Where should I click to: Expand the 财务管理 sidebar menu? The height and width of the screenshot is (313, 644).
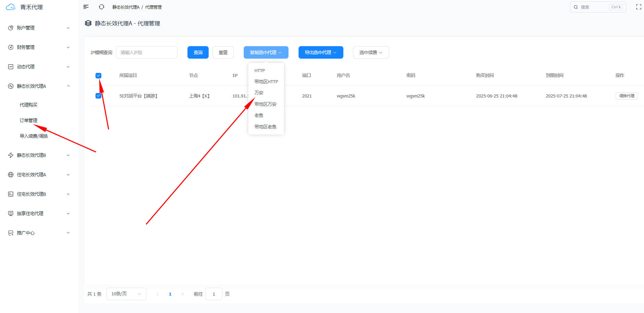coord(39,47)
